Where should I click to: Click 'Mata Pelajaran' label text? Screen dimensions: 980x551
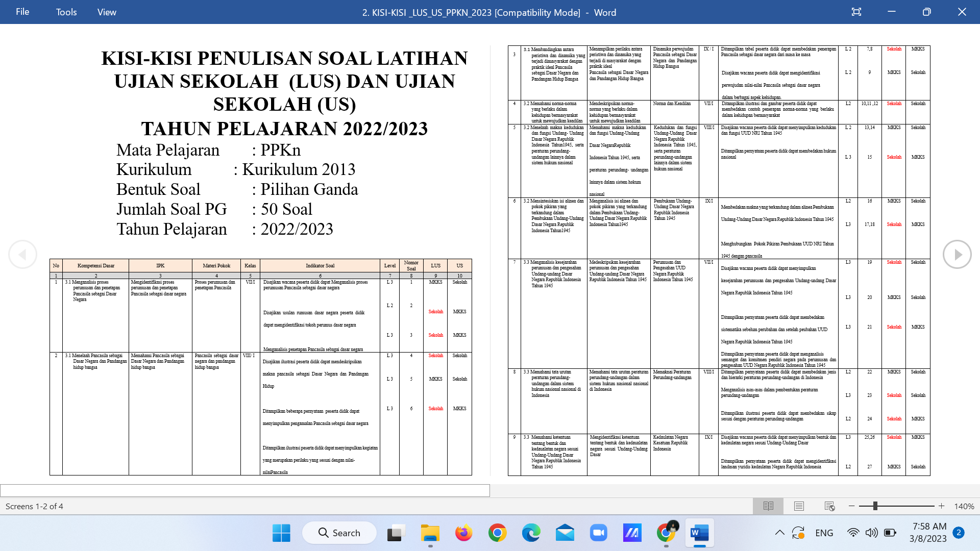coord(168,150)
